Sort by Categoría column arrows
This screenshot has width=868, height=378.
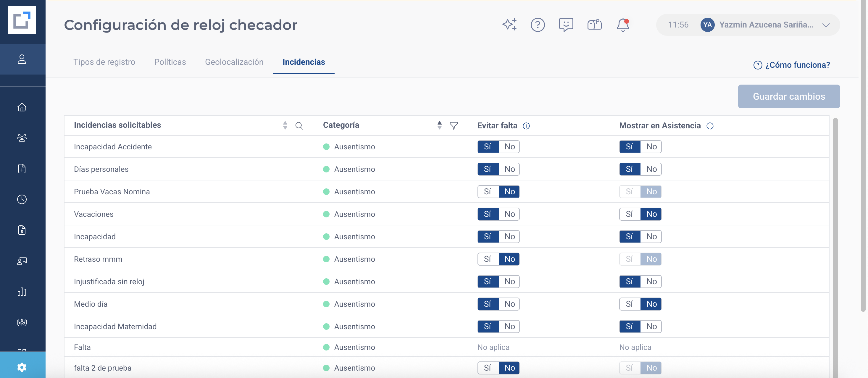point(439,125)
